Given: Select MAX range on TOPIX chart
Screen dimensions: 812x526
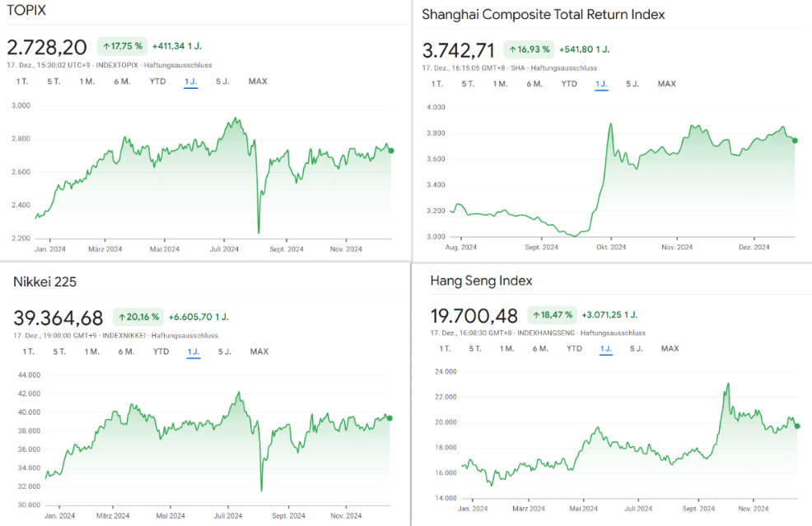Looking at the screenshot, I should [x=258, y=81].
